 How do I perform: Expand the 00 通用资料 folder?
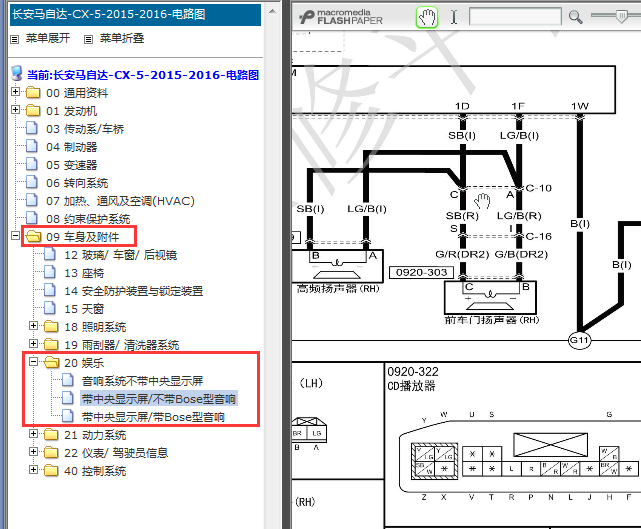(15, 92)
